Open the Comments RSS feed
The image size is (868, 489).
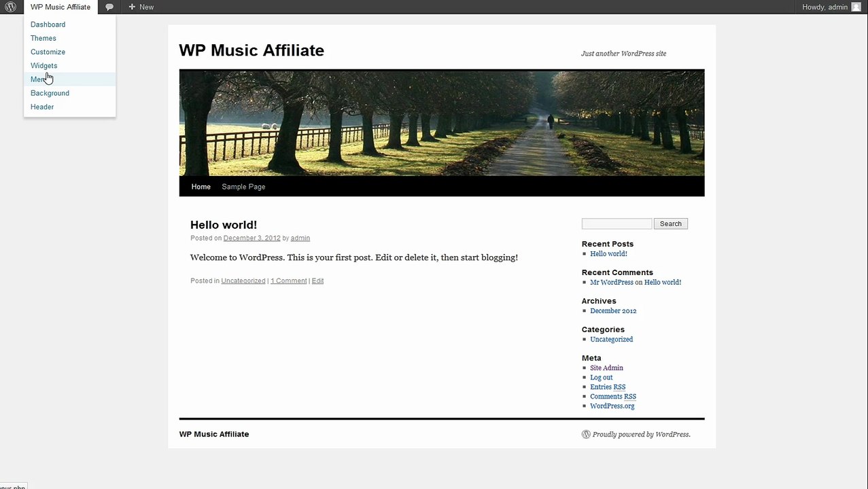pos(613,397)
